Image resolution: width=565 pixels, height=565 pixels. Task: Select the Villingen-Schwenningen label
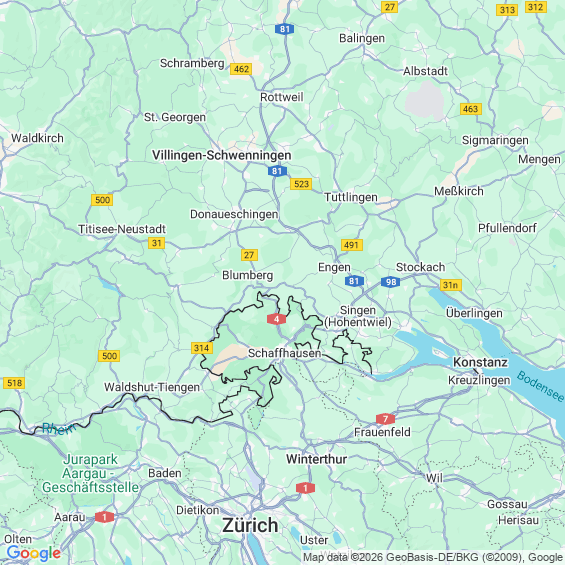click(x=222, y=155)
